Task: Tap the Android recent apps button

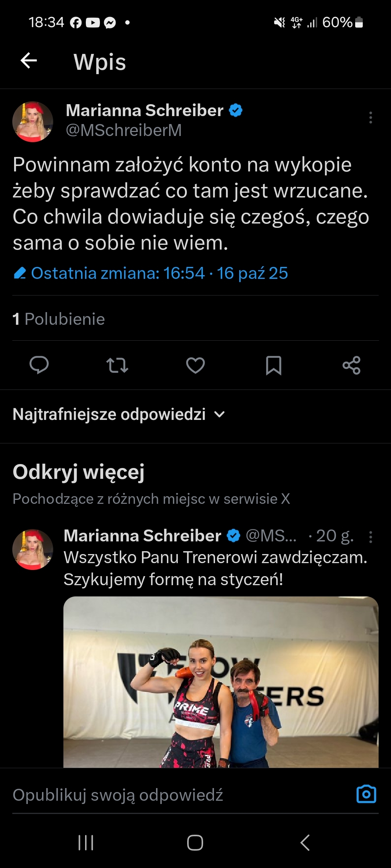Action: tap(86, 843)
